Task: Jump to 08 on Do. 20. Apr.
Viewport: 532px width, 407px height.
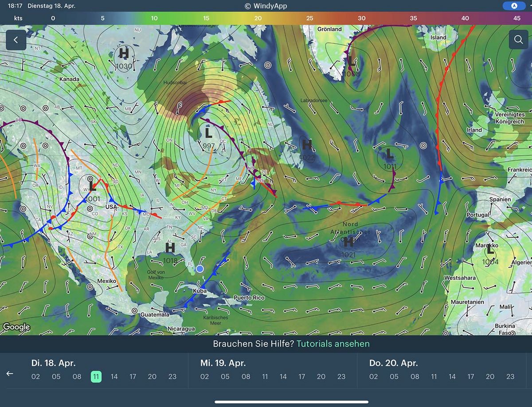Action: coord(415,377)
